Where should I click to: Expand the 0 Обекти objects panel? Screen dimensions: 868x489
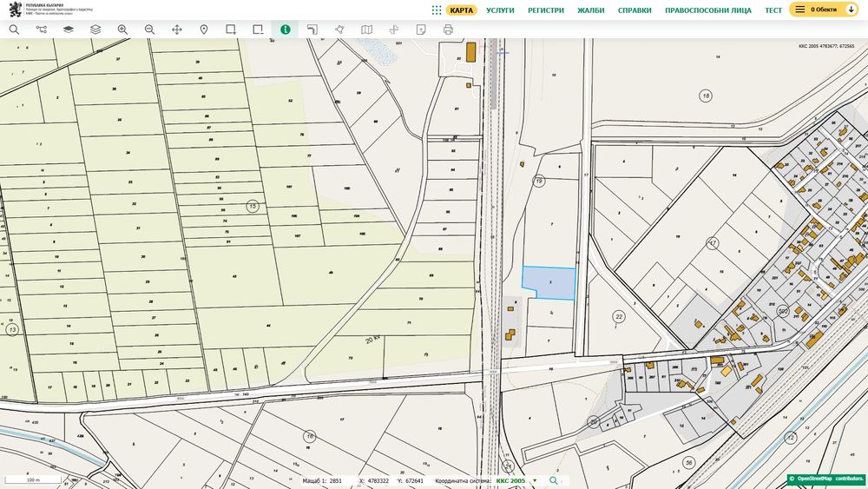(x=825, y=10)
